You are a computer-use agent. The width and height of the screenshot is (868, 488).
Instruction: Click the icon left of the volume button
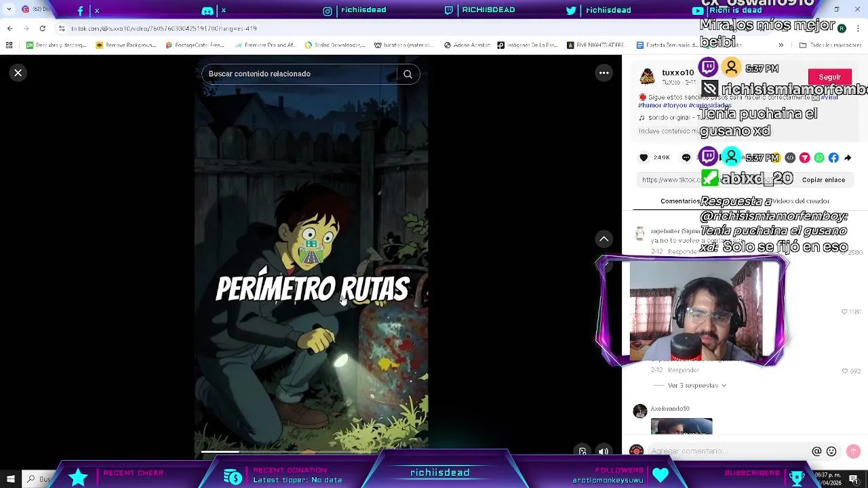pyautogui.click(x=582, y=451)
